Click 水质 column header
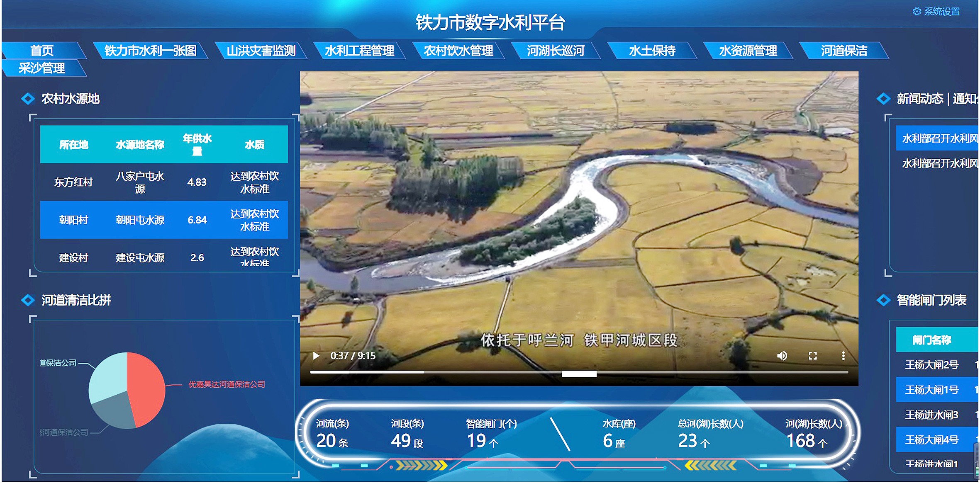 (254, 144)
